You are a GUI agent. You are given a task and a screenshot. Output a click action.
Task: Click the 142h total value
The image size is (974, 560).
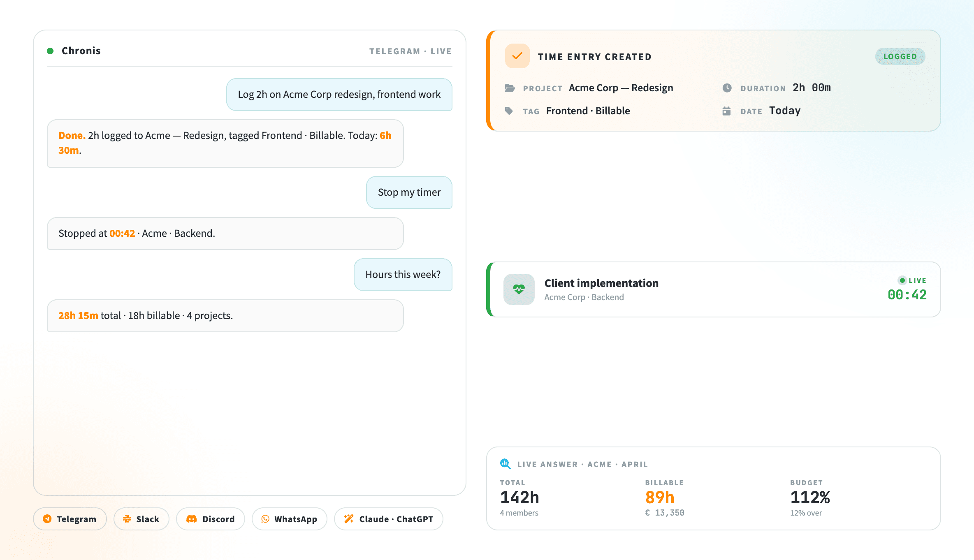519,498
